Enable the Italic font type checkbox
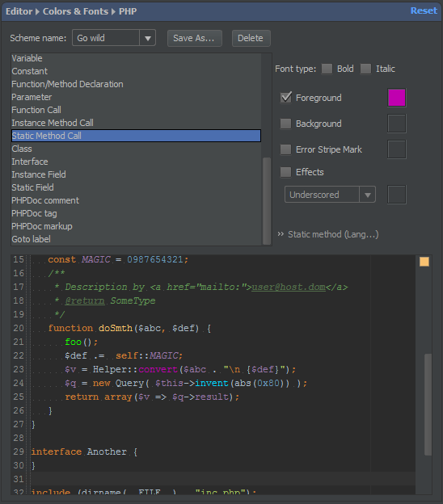This screenshot has height=504, width=443. pos(365,69)
